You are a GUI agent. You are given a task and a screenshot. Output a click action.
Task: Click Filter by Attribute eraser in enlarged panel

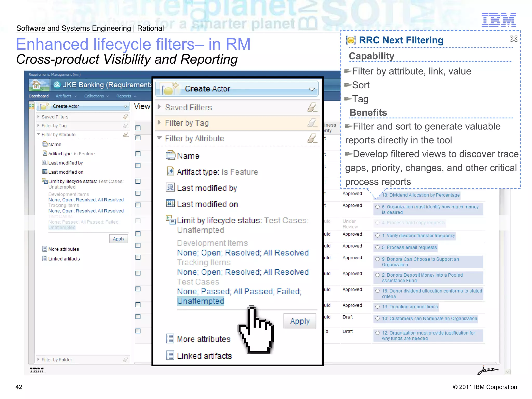(x=312, y=138)
